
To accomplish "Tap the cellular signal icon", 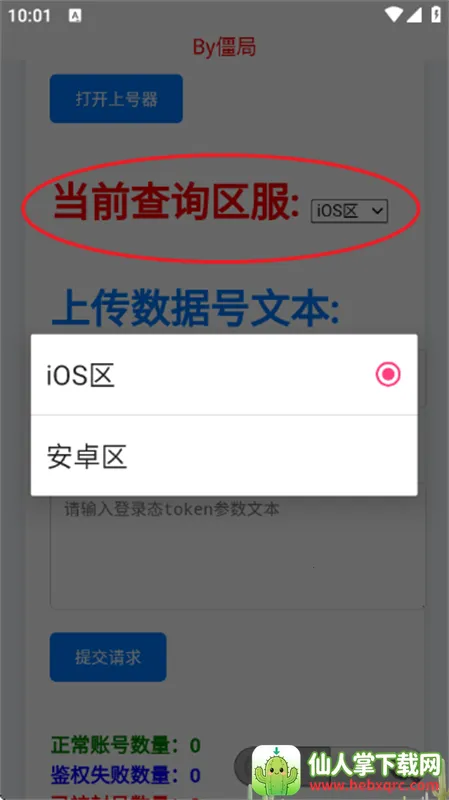I will tap(414, 15).
